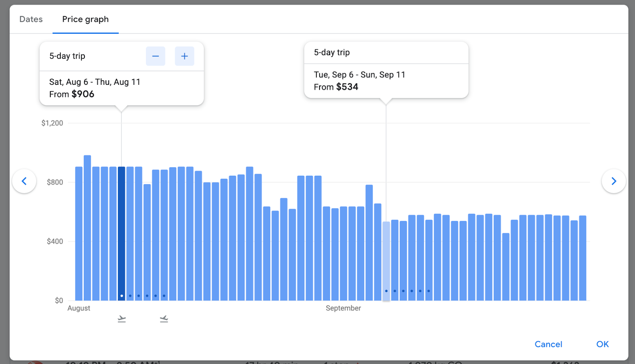Click the "From $906" price text

click(x=72, y=94)
